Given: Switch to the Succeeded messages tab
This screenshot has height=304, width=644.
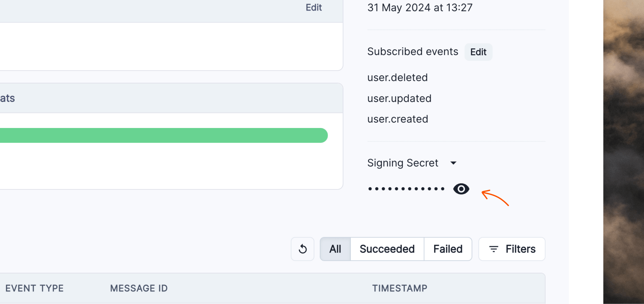Looking at the screenshot, I should [x=387, y=249].
